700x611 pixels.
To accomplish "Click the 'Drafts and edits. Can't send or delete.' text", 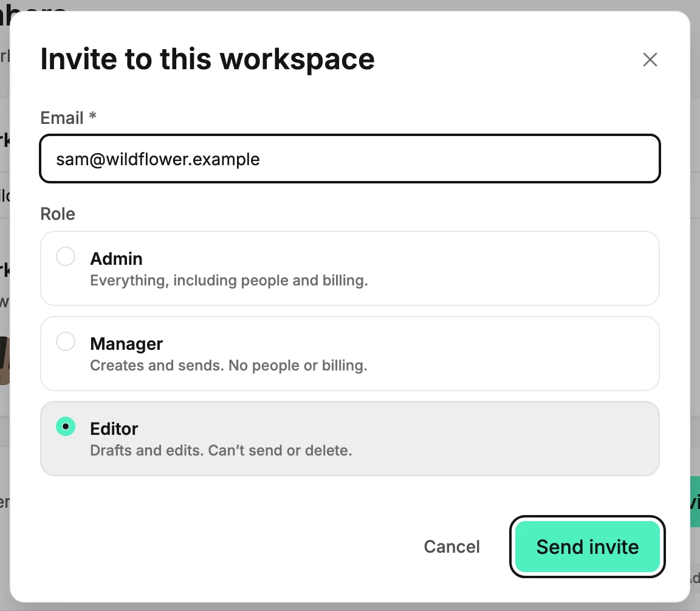I will click(x=221, y=450).
